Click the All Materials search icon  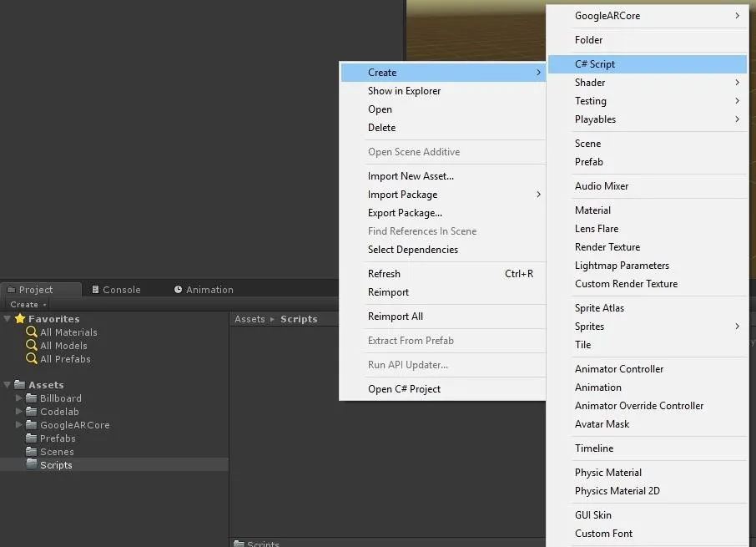pyautogui.click(x=32, y=332)
